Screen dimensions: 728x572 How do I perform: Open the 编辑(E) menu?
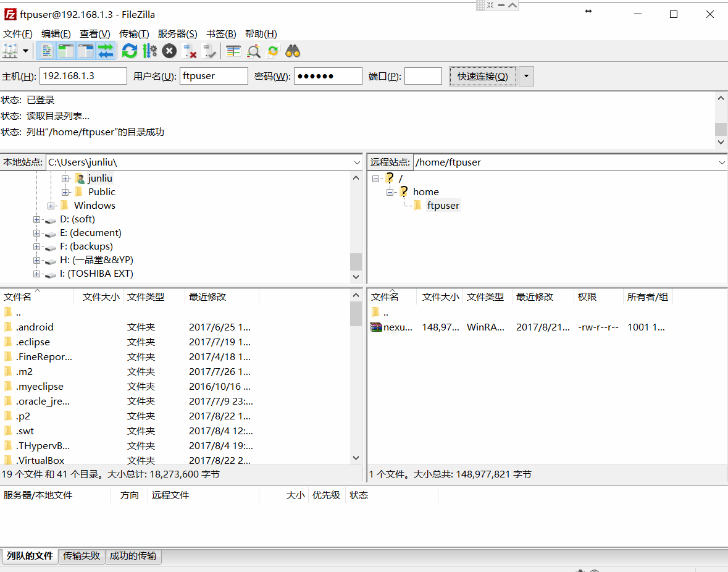coord(56,34)
